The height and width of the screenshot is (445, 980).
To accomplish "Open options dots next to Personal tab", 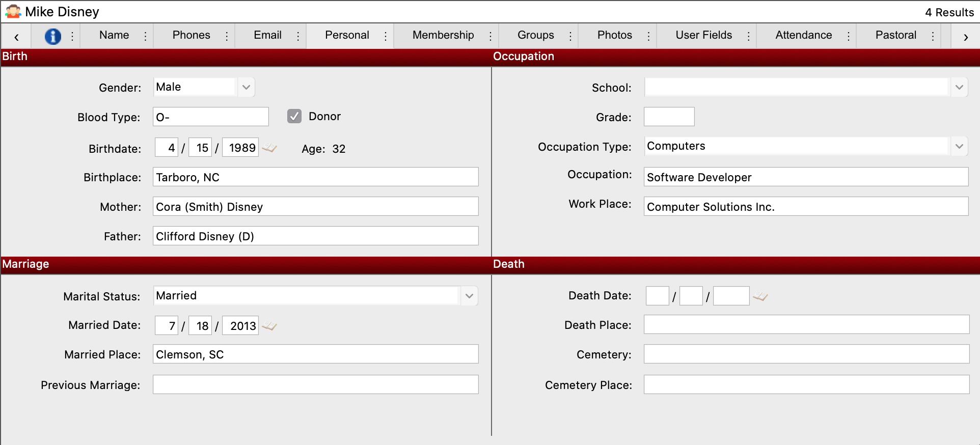I will click(386, 36).
